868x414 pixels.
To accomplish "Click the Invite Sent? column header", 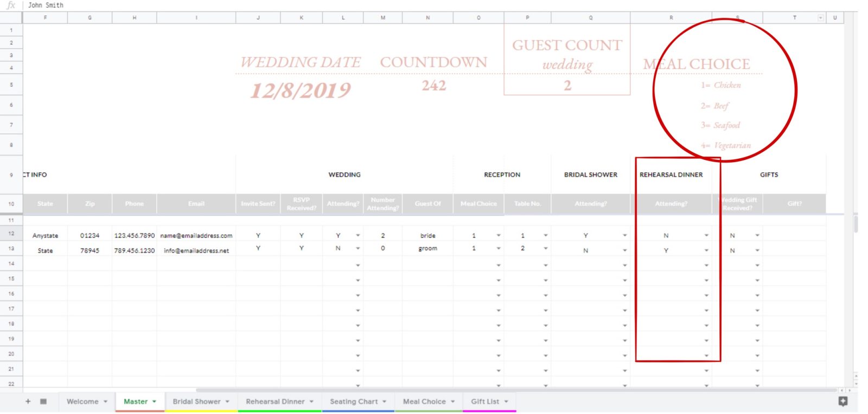I will pos(258,204).
